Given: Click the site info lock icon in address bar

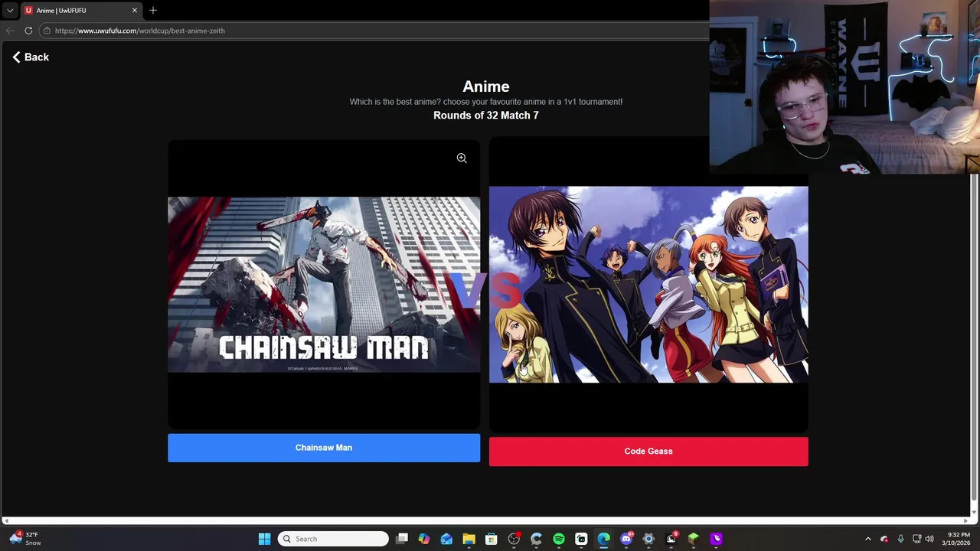Looking at the screenshot, I should coord(47,31).
